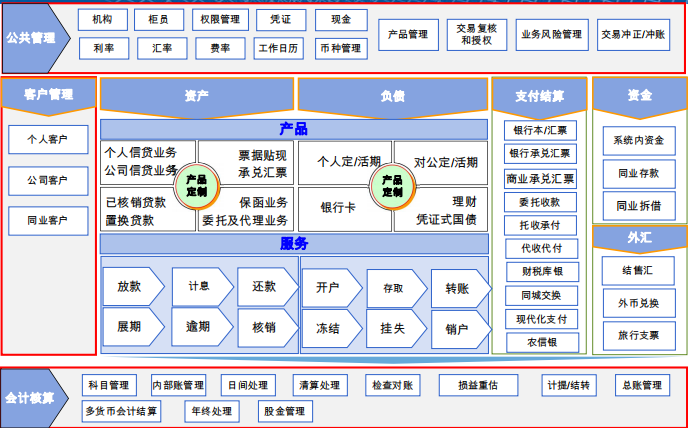Click the 会计核算 pentagon label
The width and height of the screenshot is (688, 428).
click(32, 398)
